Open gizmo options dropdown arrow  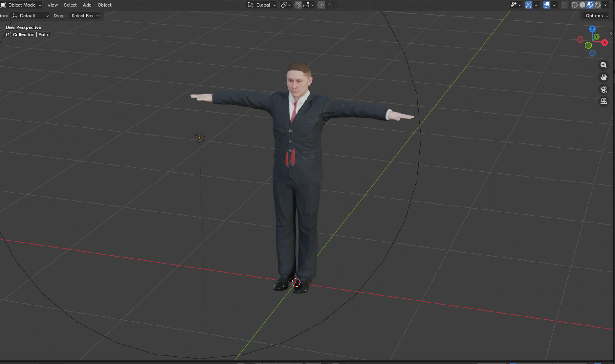536,5
